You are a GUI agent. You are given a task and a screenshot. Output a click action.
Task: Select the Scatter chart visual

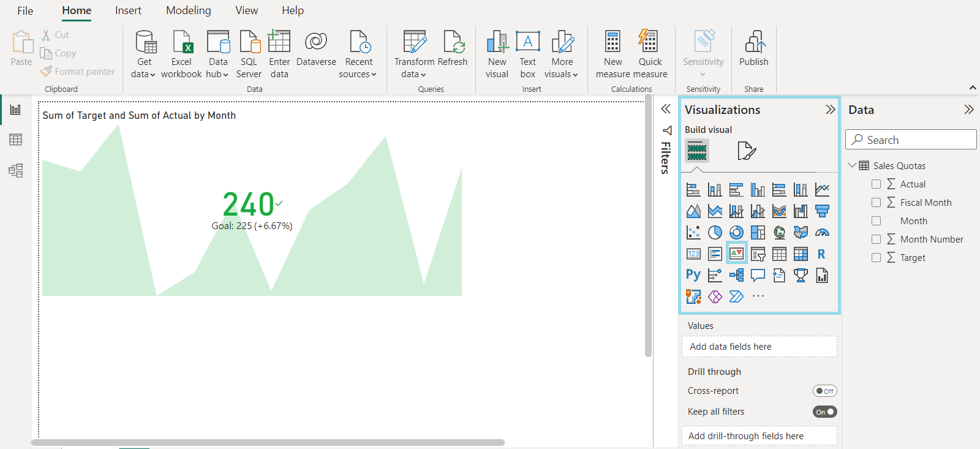pyautogui.click(x=693, y=233)
